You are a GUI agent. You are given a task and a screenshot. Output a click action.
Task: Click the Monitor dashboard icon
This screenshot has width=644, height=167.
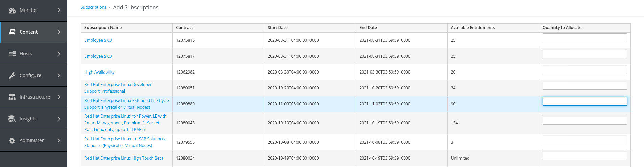coord(12,11)
